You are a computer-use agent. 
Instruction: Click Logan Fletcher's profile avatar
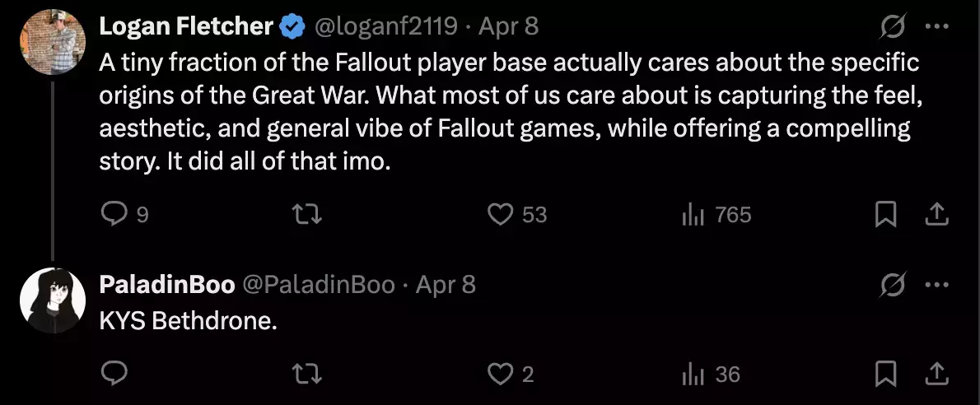[x=53, y=42]
